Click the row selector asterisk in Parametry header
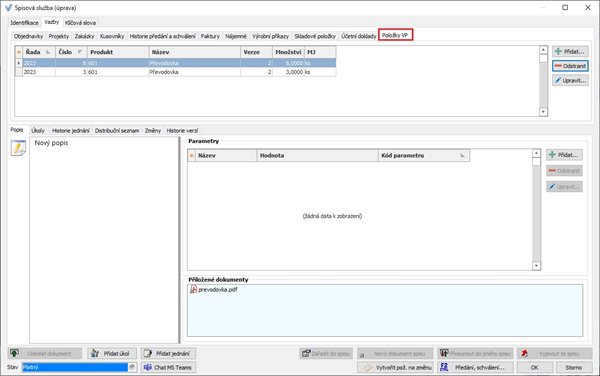 (x=192, y=155)
